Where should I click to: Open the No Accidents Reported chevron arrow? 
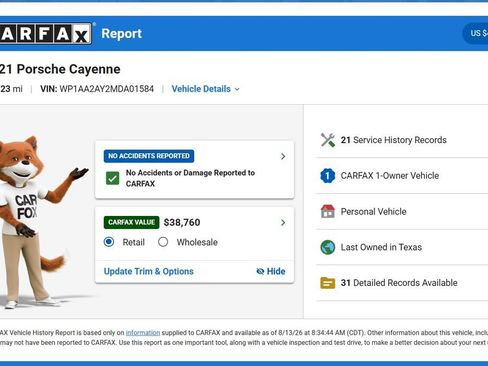(x=283, y=156)
